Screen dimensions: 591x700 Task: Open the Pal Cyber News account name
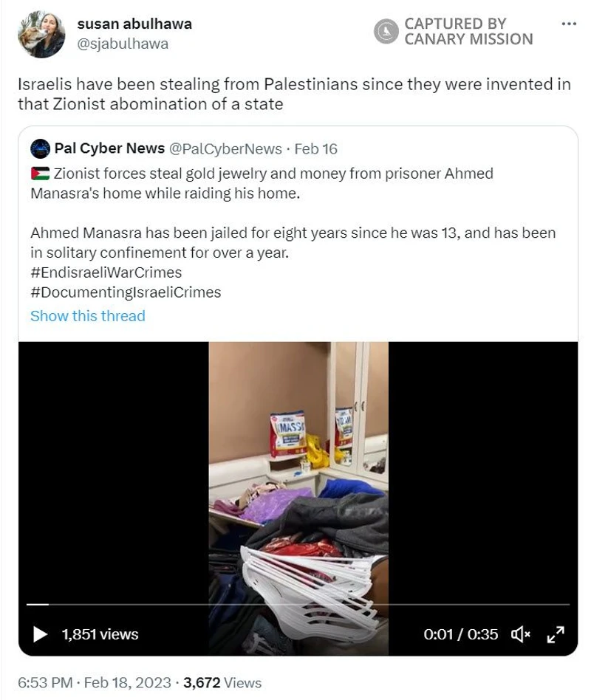(109, 148)
